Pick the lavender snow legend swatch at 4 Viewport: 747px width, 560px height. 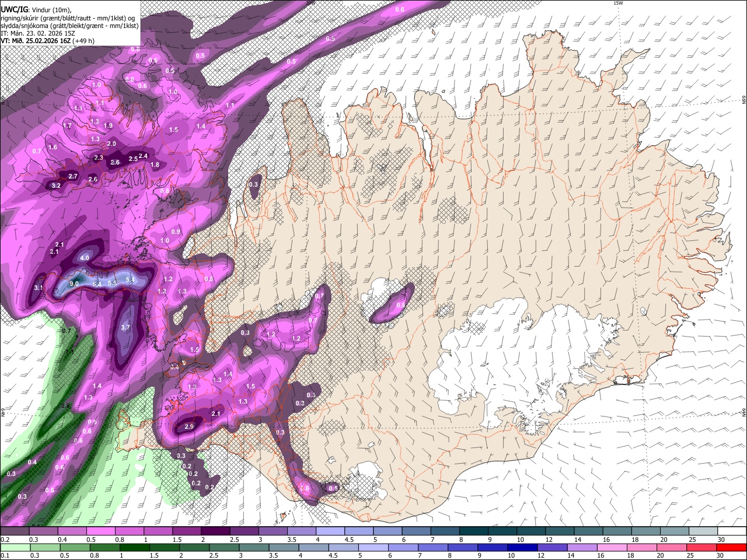[330, 531]
